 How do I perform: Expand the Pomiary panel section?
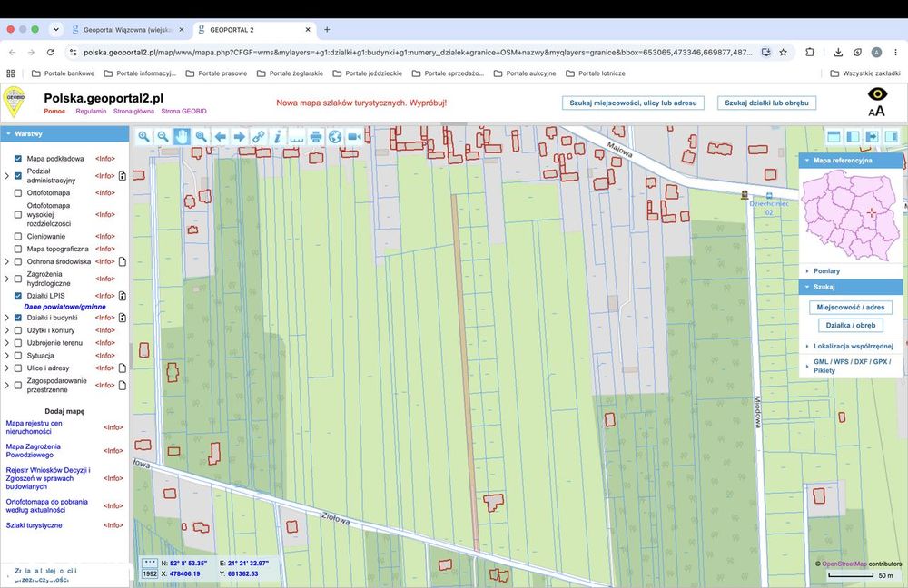[x=825, y=270]
